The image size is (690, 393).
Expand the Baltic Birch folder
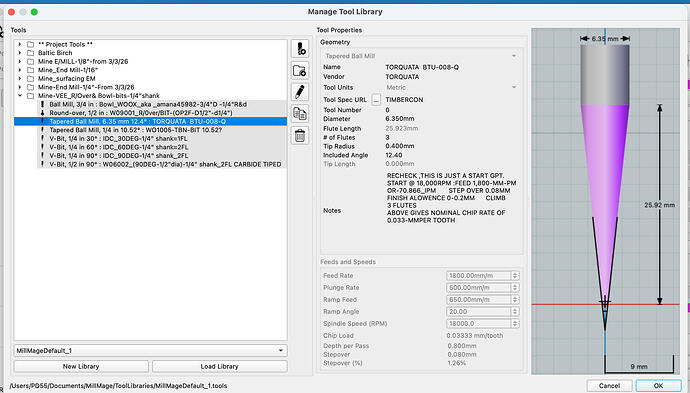tap(19, 53)
